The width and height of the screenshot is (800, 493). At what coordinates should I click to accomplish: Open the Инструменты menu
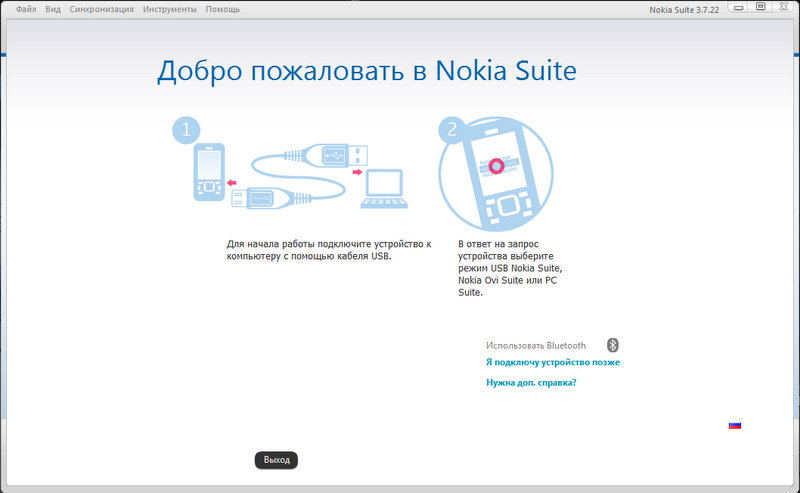point(169,9)
